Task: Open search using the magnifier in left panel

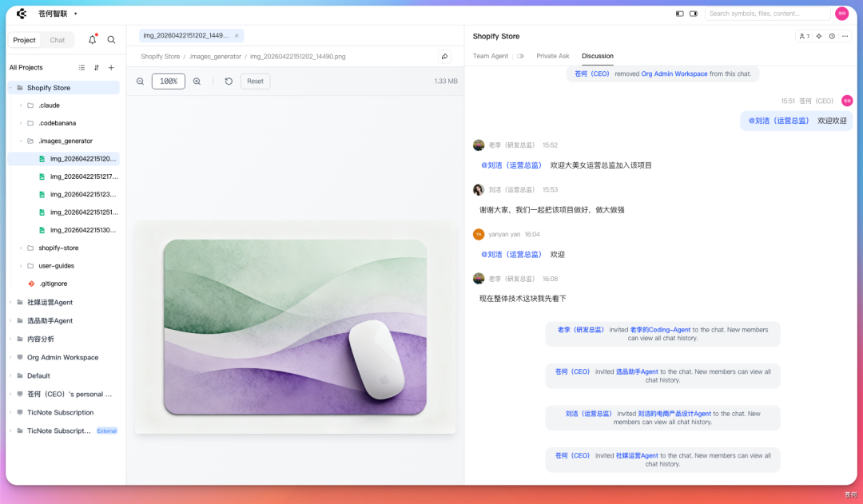Action: coord(111,40)
